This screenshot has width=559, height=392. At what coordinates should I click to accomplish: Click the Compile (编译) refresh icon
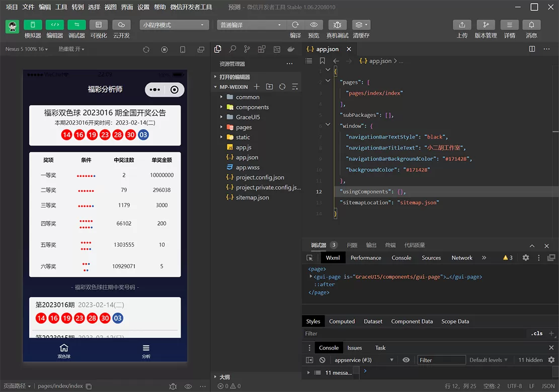295,25
